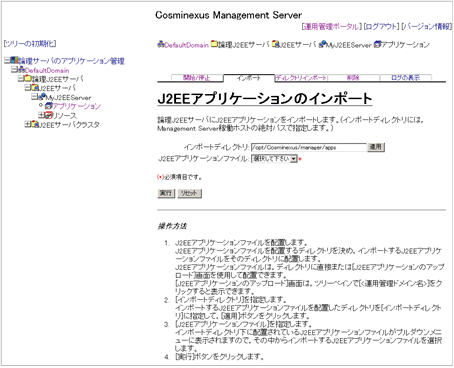Click the リセット button
454x368 pixels.
point(189,193)
